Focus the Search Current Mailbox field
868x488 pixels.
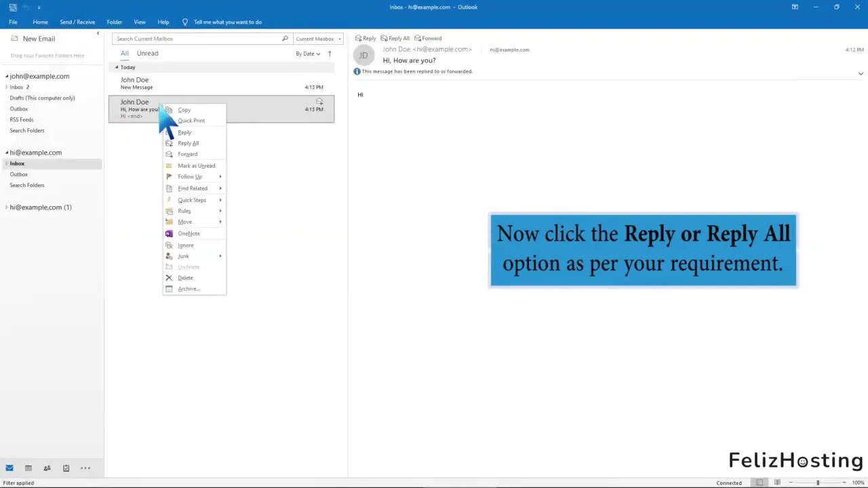197,39
